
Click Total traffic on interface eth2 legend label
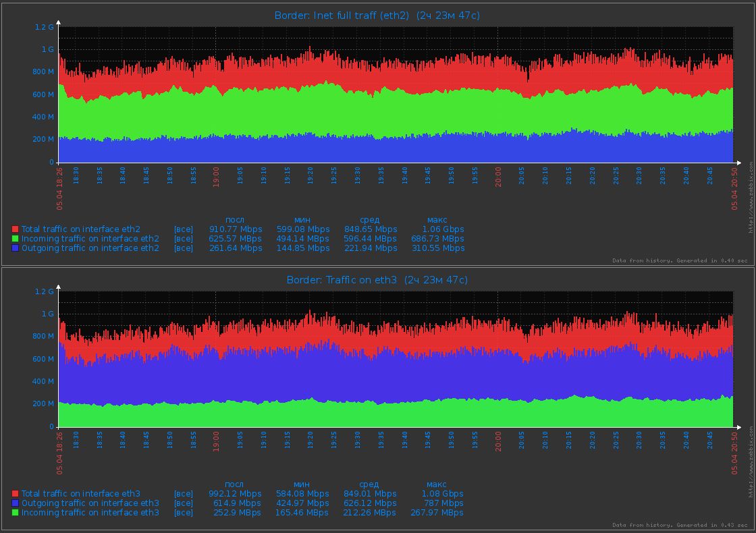80,229
